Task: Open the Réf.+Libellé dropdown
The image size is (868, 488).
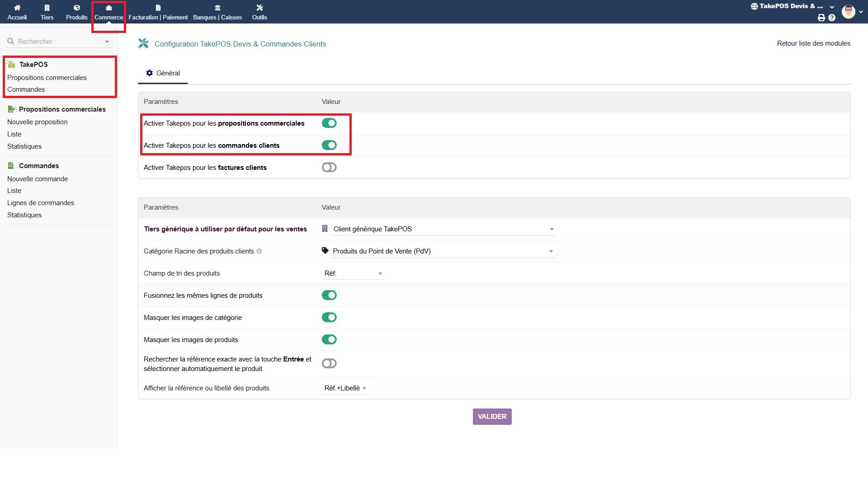Action: [x=345, y=388]
